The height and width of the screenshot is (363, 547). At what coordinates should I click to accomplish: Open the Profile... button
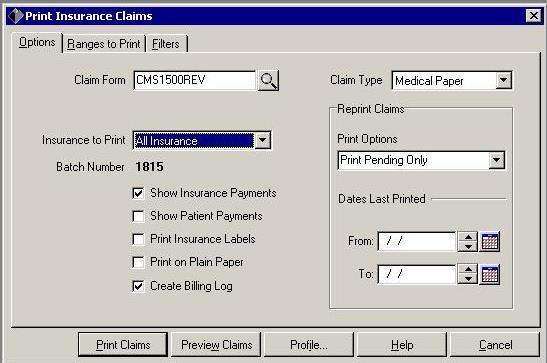309,345
